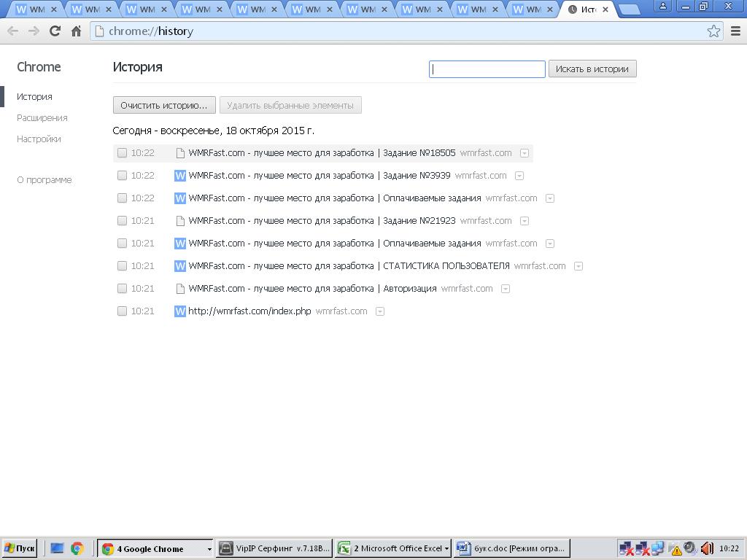Check the Задание №18505 history entry
747x560 pixels.
[122, 153]
